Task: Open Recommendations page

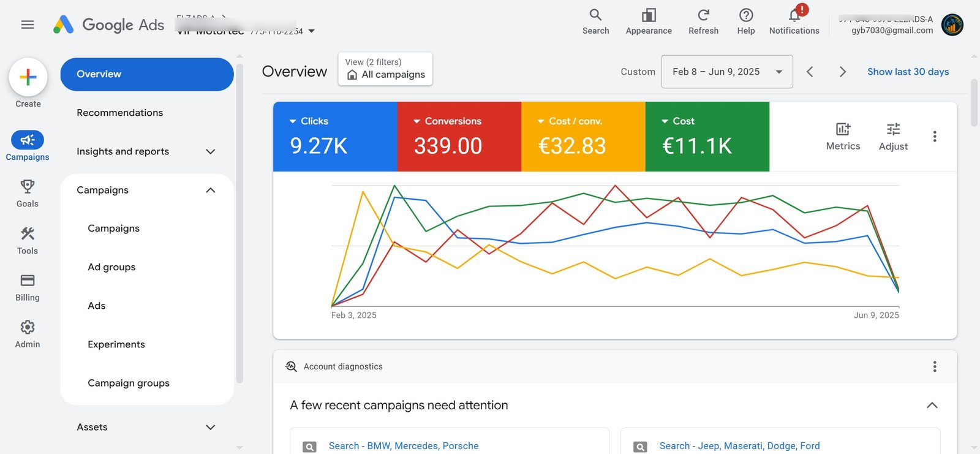Action: 120,113
